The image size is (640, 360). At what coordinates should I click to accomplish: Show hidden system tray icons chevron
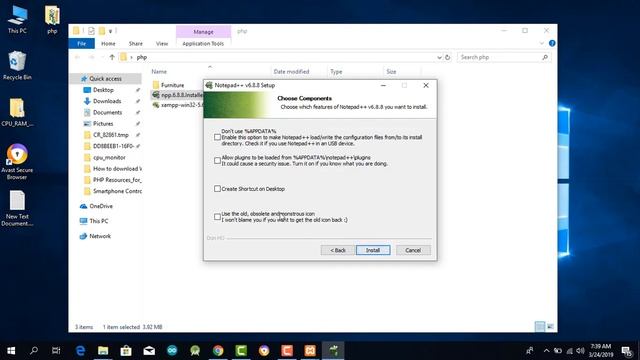(x=546, y=350)
